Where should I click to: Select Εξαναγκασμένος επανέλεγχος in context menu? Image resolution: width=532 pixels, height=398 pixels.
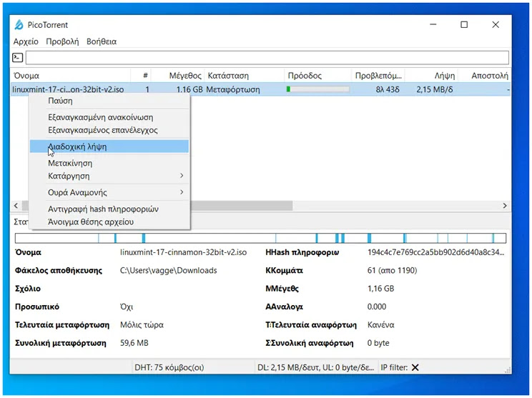pyautogui.click(x=109, y=130)
